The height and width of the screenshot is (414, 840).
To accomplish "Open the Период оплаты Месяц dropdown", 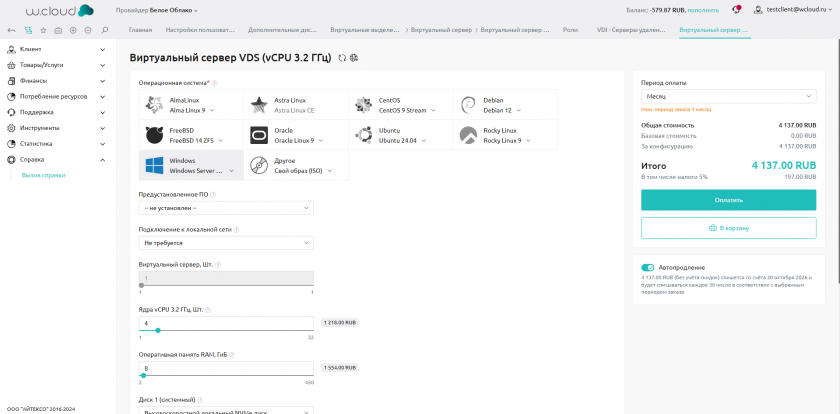I will pyautogui.click(x=729, y=96).
